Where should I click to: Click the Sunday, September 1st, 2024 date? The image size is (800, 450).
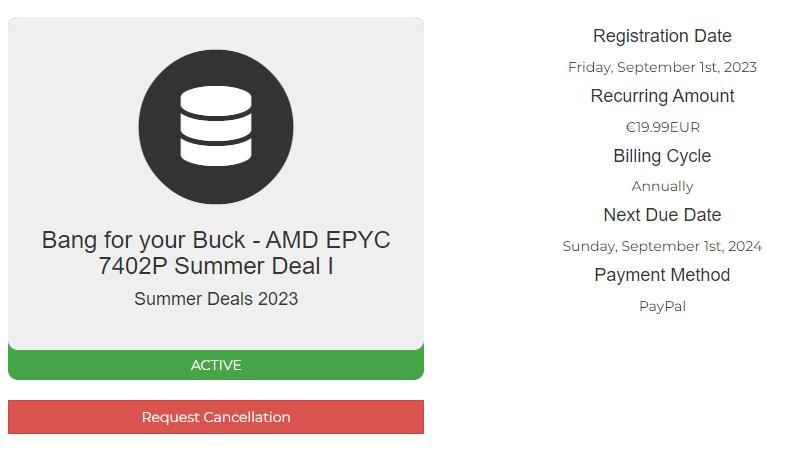662,246
